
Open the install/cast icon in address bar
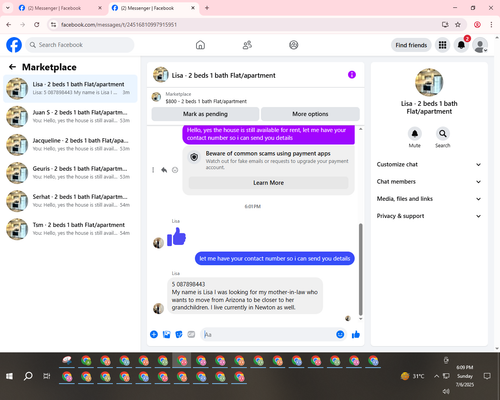[445, 25]
